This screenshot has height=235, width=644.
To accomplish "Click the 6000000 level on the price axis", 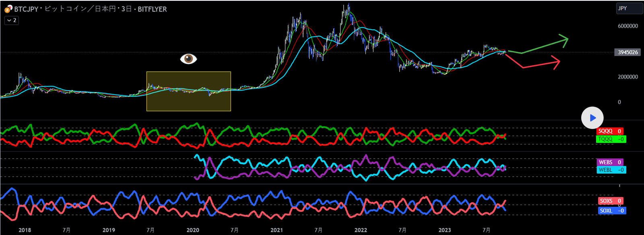I will 627,26.
